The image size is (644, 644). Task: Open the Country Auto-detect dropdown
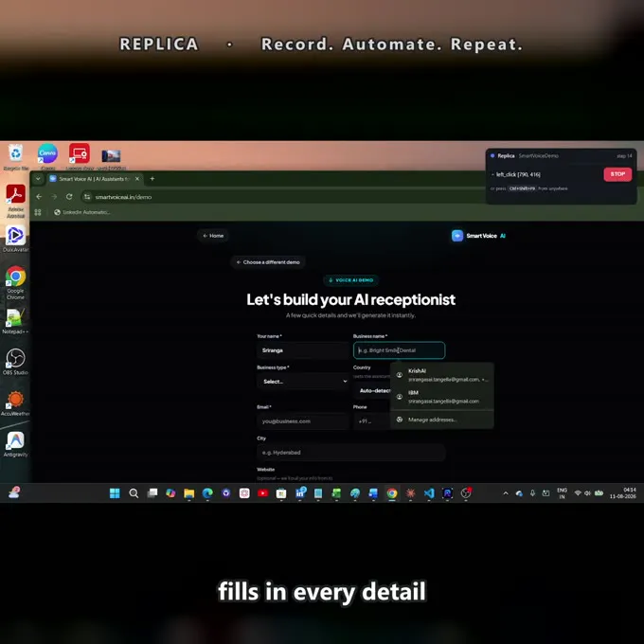coord(372,390)
